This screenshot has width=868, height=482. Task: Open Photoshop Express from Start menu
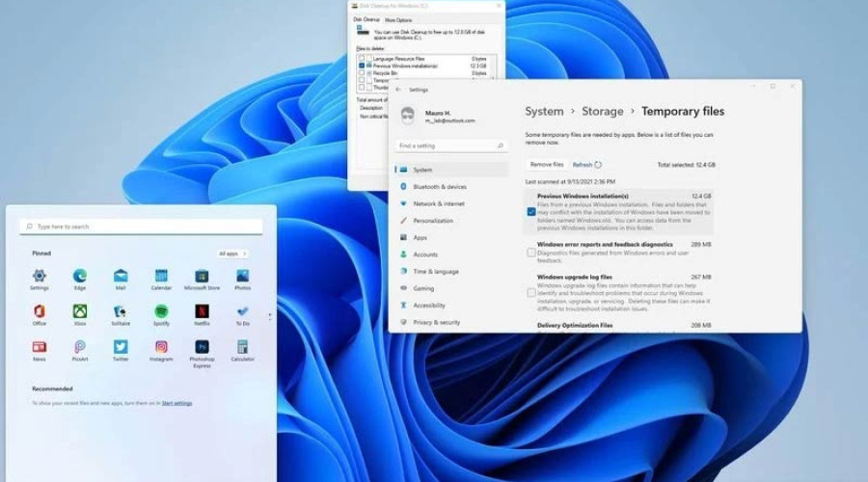coord(202,347)
